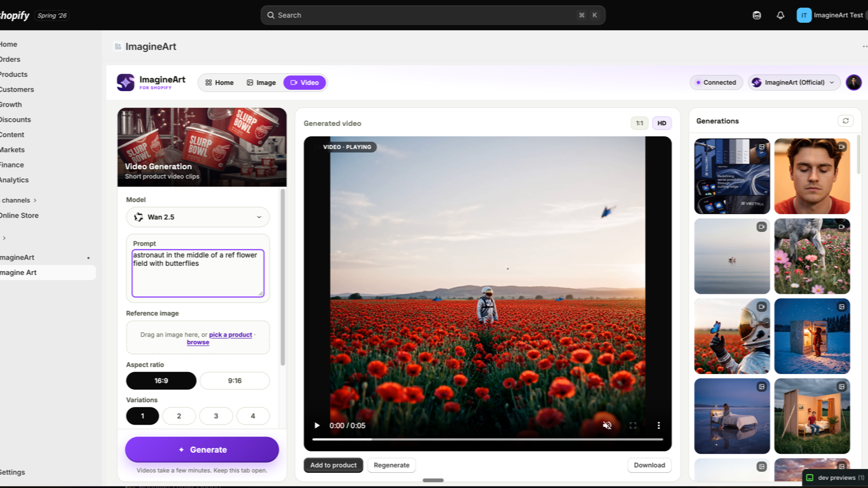This screenshot has height=488, width=868.
Task: Click the form panel vertical scrollbar
Action: click(x=283, y=277)
